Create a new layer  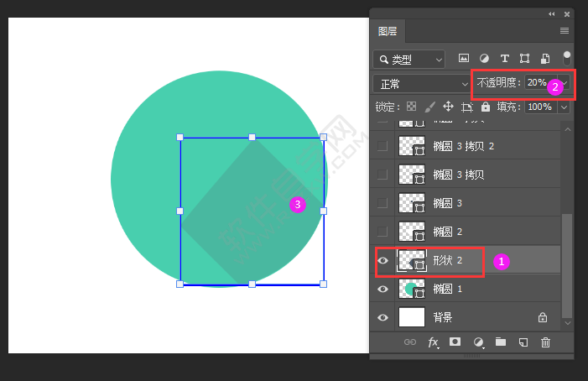[x=523, y=342]
